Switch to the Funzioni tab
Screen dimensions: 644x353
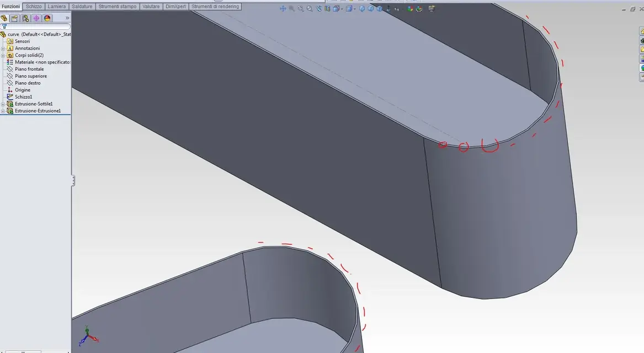[x=10, y=7]
